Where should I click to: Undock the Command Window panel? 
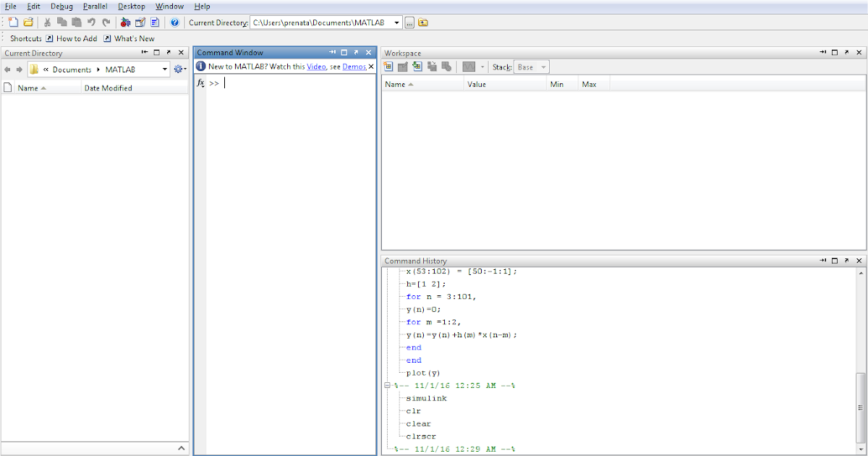pos(355,51)
